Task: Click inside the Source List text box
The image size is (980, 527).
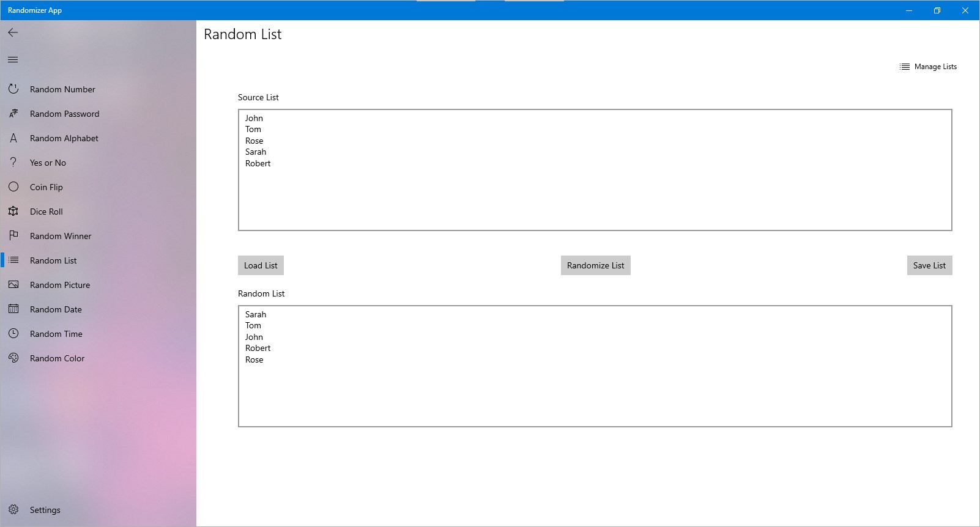Action: tap(595, 170)
